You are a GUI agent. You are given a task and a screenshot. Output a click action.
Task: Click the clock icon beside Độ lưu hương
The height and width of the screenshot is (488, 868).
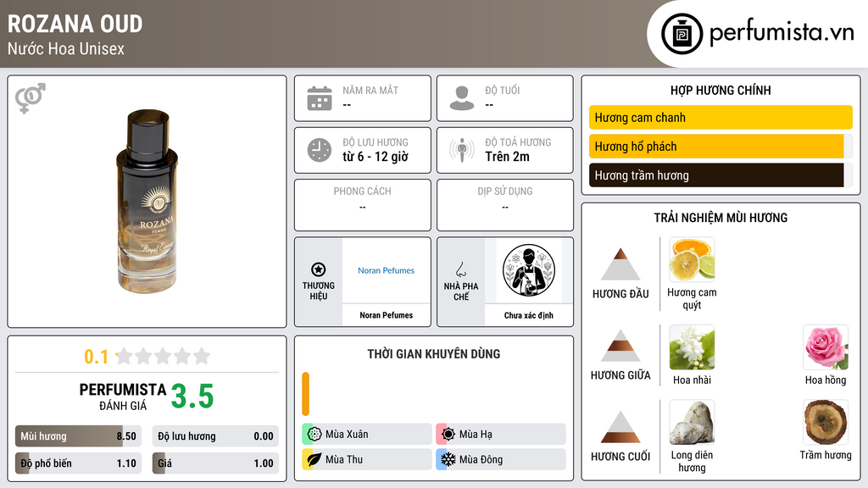pyautogui.click(x=320, y=150)
